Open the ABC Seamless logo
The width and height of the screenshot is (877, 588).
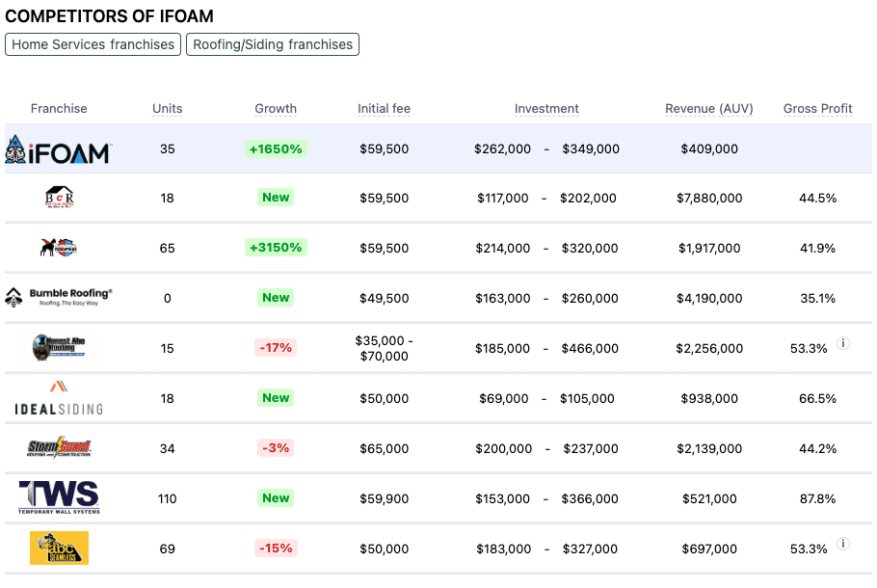(x=59, y=548)
